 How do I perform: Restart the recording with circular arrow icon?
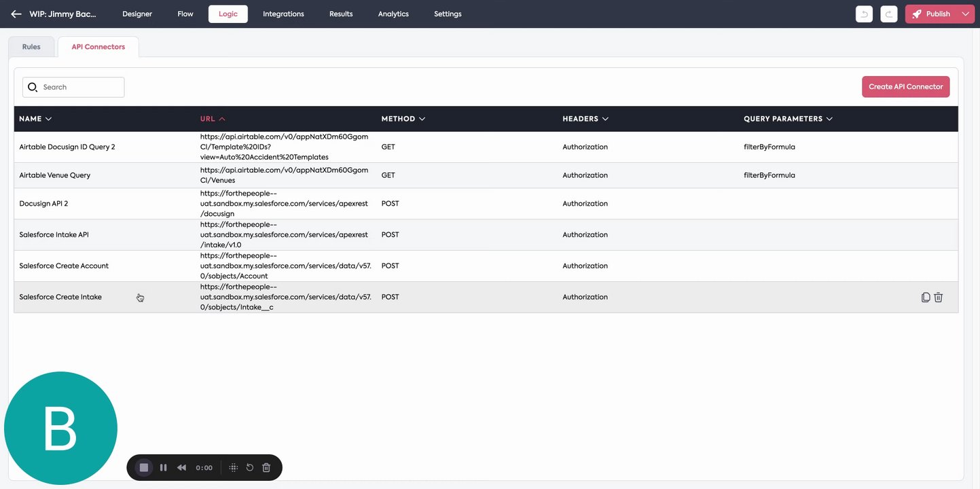pos(250,467)
